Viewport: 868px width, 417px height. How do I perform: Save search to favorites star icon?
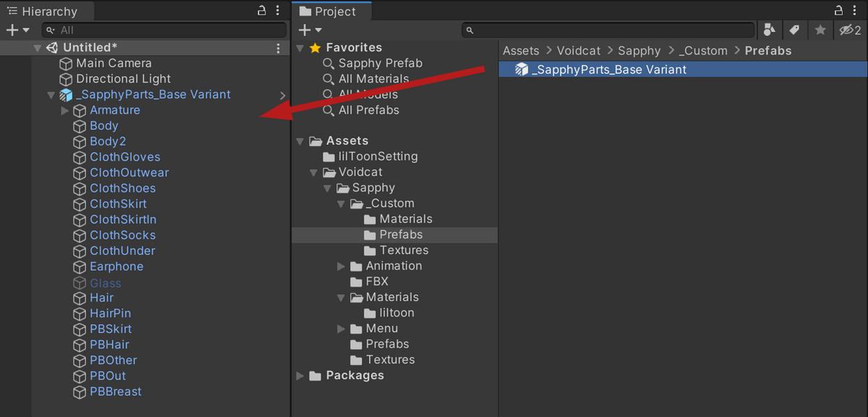[820, 30]
